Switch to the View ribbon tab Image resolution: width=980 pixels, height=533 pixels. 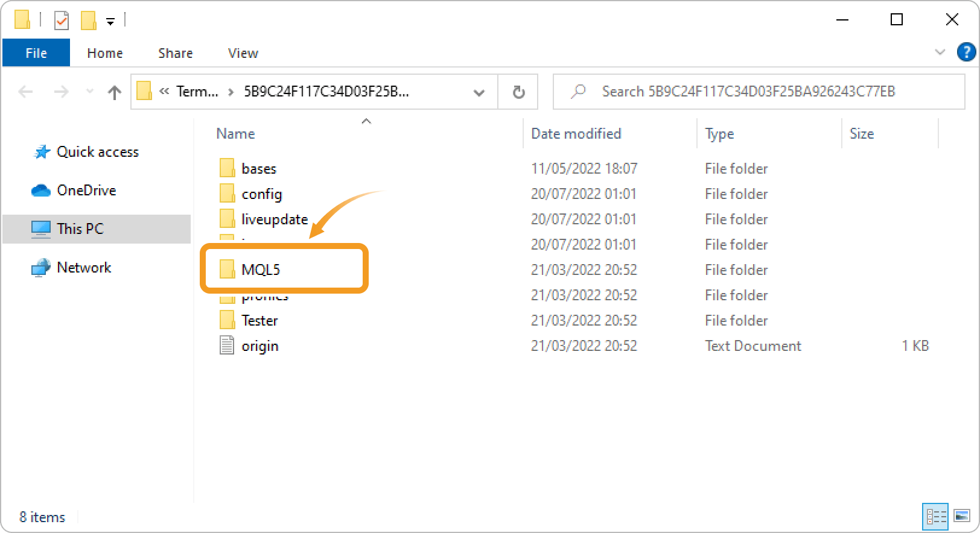tap(243, 53)
